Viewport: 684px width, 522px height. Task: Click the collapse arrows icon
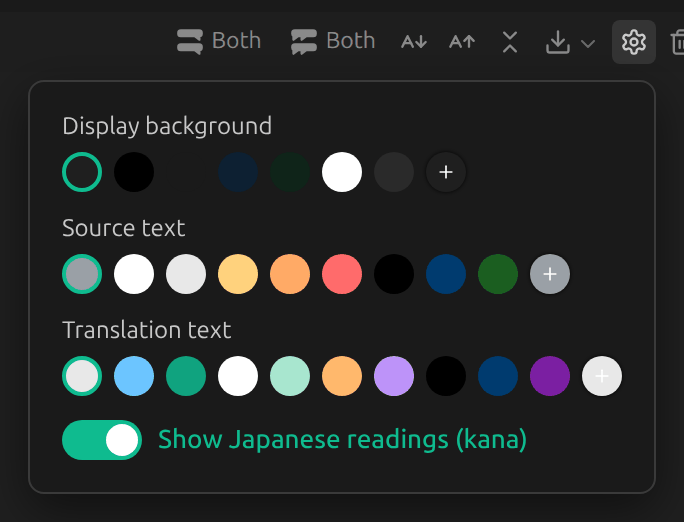coord(510,42)
